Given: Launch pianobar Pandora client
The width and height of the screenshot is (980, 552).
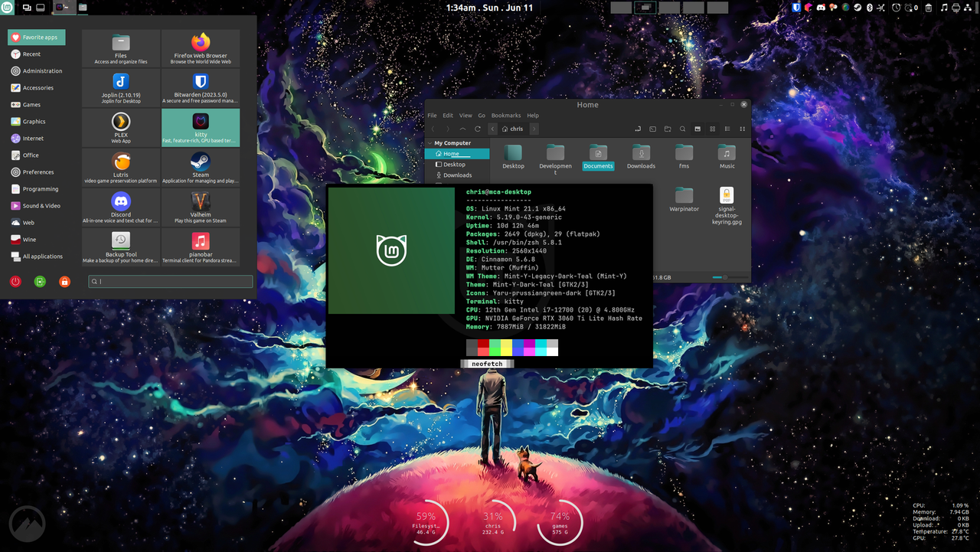Looking at the screenshot, I should click(x=201, y=247).
